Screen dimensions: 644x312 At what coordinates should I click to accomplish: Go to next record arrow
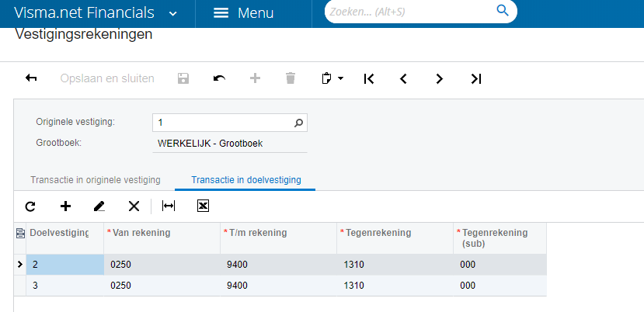click(440, 78)
